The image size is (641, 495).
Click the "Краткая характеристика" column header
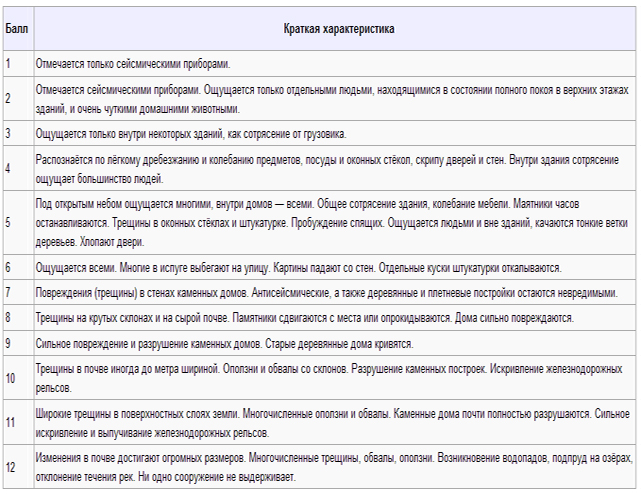pos(338,29)
